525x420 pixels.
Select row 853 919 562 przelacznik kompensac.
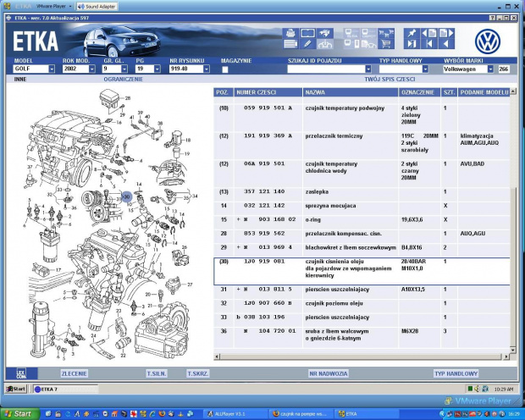coord(362,236)
